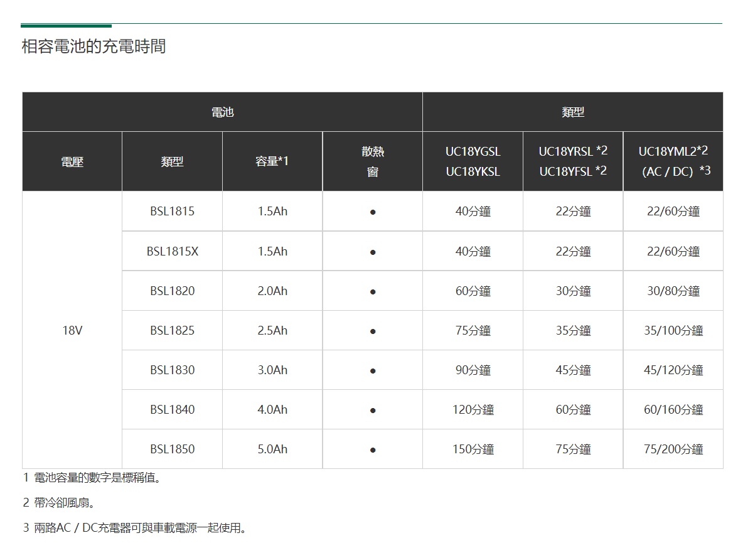The image size is (738, 560).
Task: Click the 4.0Ah capacity cell
Action: (x=272, y=409)
